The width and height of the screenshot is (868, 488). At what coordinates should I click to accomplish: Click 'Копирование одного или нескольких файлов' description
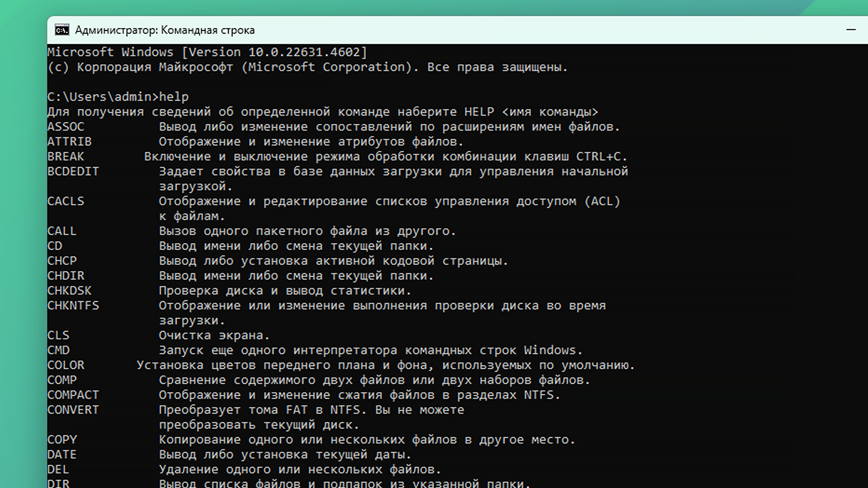[x=367, y=440]
